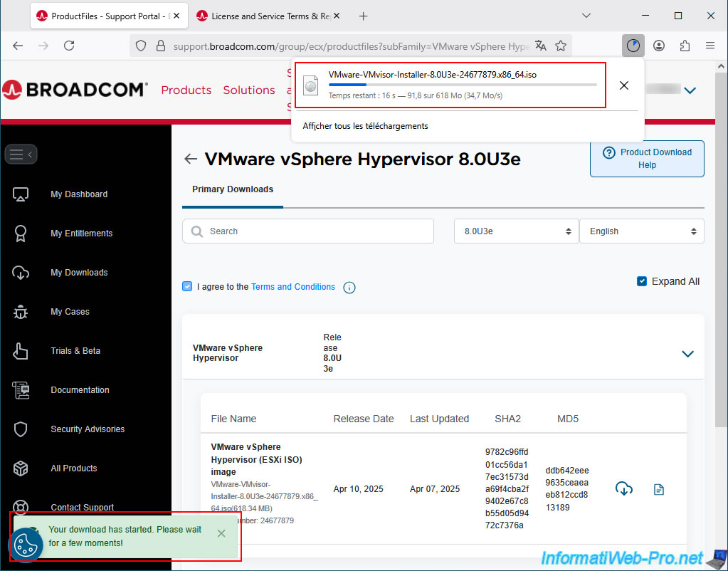Screen dimensions: 728x571
Task: Open the Firefox downloads toolbar icon
Action: coord(632,46)
